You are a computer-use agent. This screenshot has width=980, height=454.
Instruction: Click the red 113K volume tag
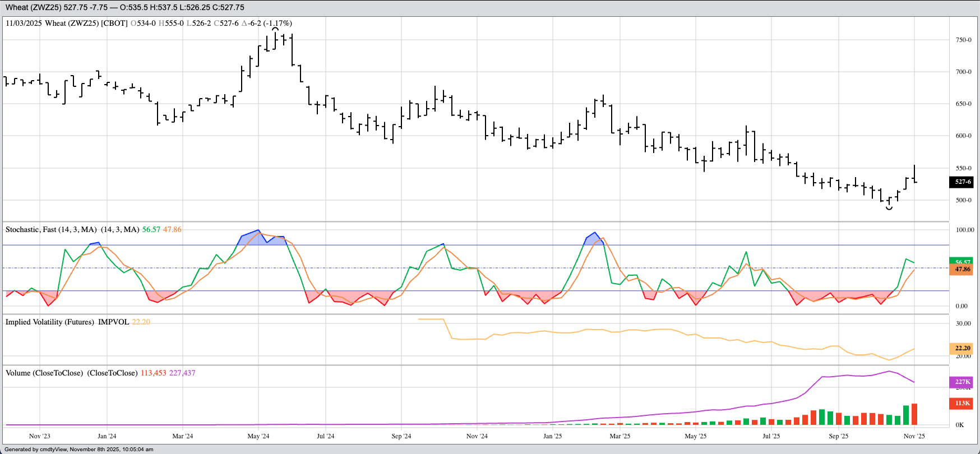click(x=963, y=403)
